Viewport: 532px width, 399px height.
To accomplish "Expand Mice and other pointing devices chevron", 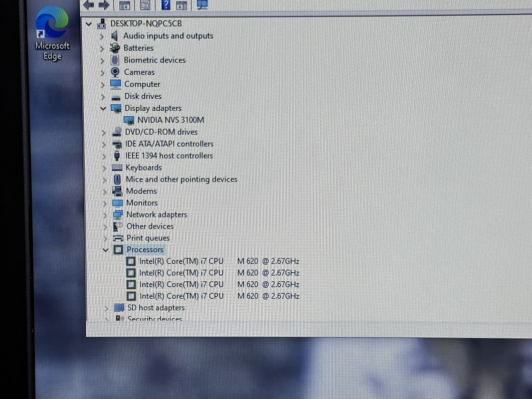I will click(105, 180).
